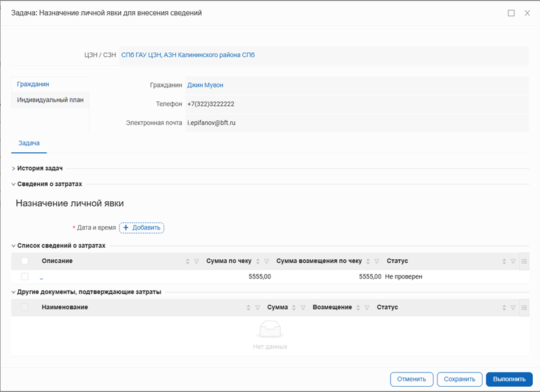The height and width of the screenshot is (392, 540).
Task: Open column settings for expense list table
Action: click(524, 261)
